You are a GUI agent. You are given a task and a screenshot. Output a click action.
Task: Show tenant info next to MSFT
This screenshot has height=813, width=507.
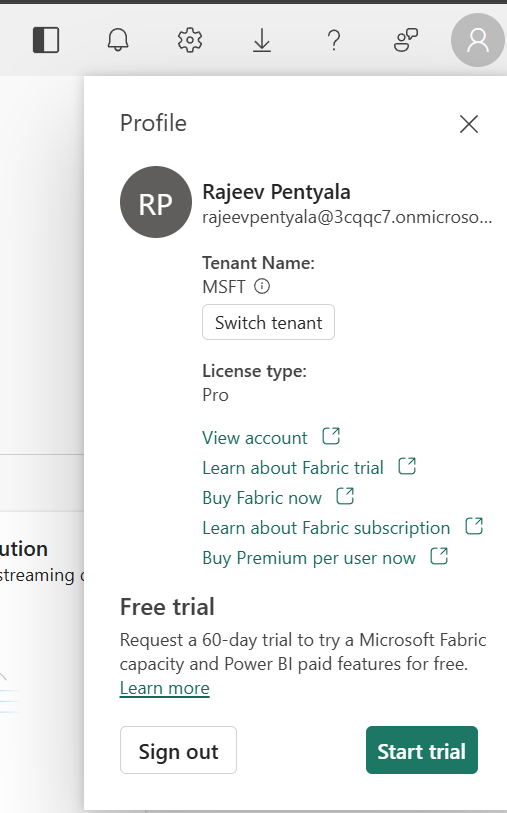tap(262, 286)
